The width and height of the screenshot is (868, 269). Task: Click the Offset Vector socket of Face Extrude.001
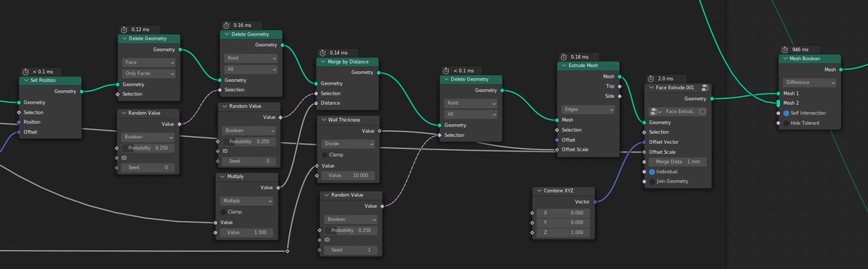(644, 142)
